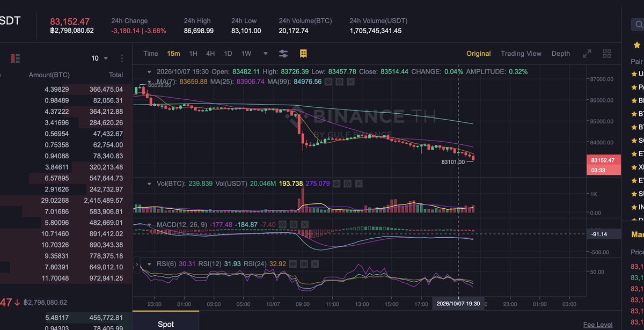This screenshot has height=330, width=644.
Task: Remove the MA indicator from chart
Action: [350, 82]
